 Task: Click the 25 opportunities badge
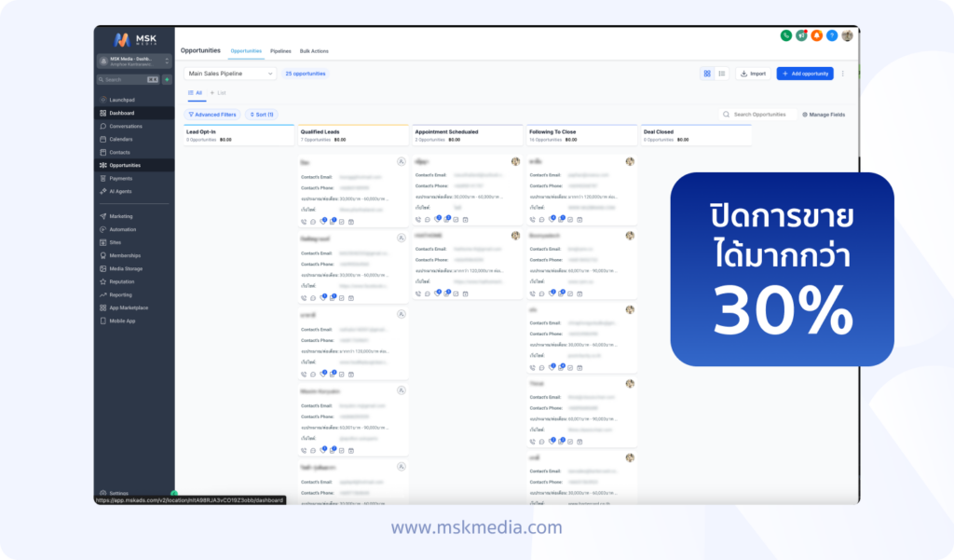[306, 74]
